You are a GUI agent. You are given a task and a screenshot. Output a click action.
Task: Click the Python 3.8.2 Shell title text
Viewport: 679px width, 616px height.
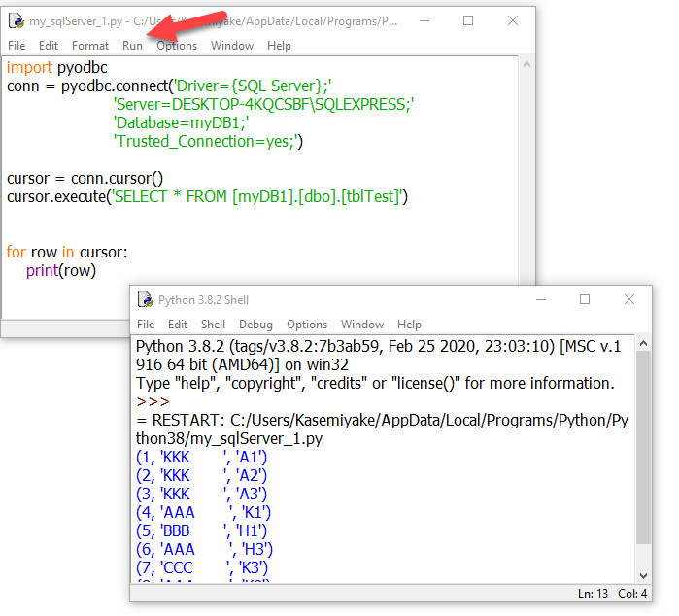coord(203,300)
